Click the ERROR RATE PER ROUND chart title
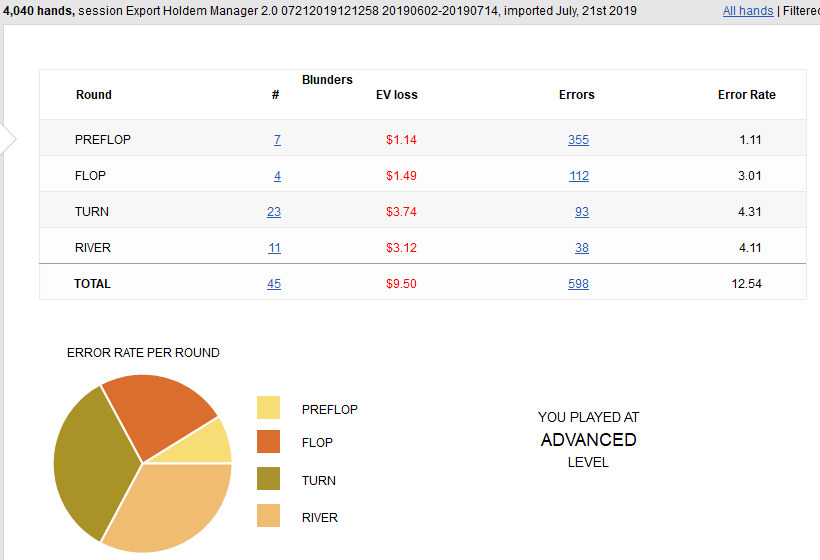This screenshot has width=820, height=560. coord(143,353)
